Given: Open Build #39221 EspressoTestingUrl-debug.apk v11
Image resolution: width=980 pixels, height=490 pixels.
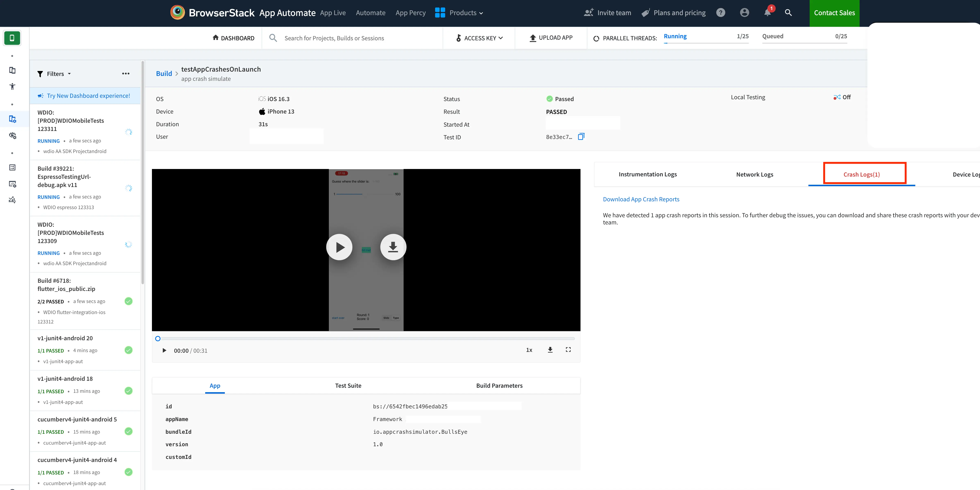Looking at the screenshot, I should point(85,188).
